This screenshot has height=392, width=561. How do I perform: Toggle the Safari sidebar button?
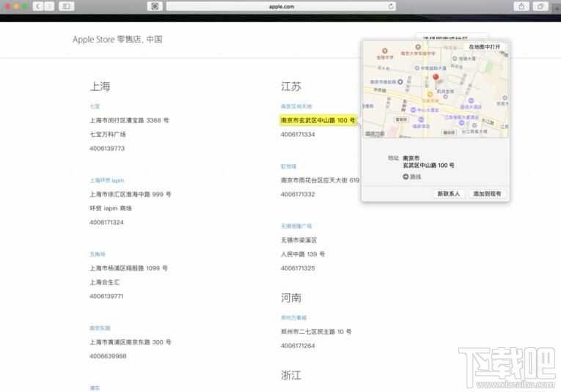[67, 6]
